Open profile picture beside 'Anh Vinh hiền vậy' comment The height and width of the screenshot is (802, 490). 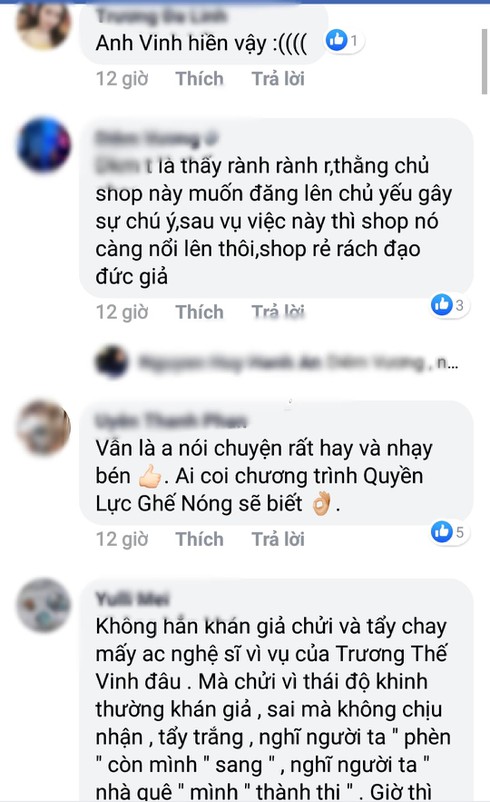coord(43,25)
